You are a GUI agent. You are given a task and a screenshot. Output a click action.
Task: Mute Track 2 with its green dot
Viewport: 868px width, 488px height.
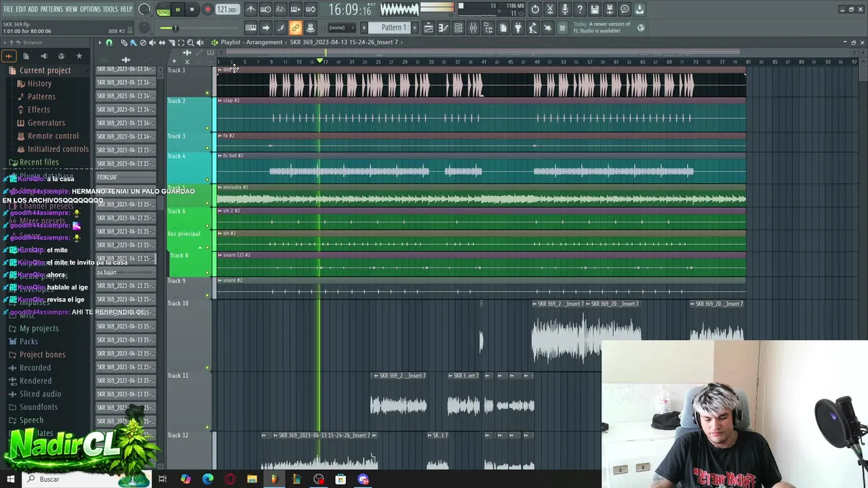pyautogui.click(x=208, y=127)
